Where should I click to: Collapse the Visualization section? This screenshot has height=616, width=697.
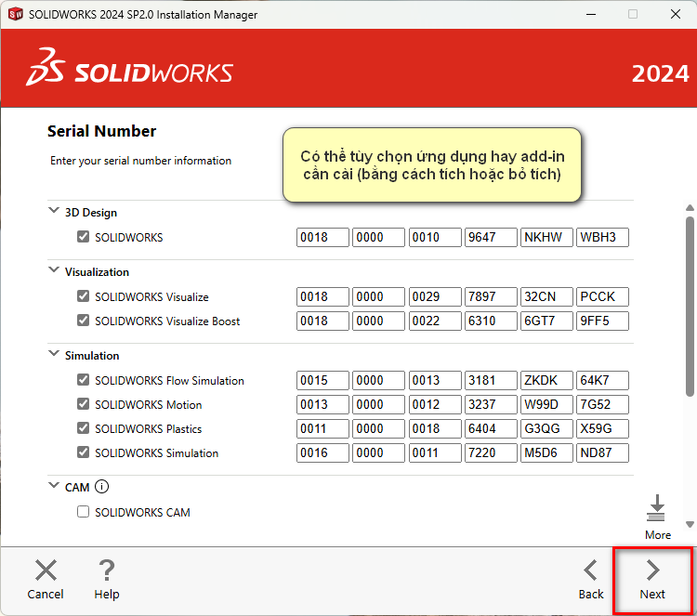[x=54, y=269]
